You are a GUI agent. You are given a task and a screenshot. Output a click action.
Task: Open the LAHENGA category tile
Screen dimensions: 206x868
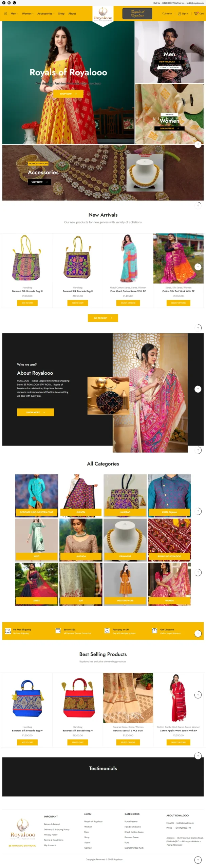pyautogui.click(x=81, y=539)
